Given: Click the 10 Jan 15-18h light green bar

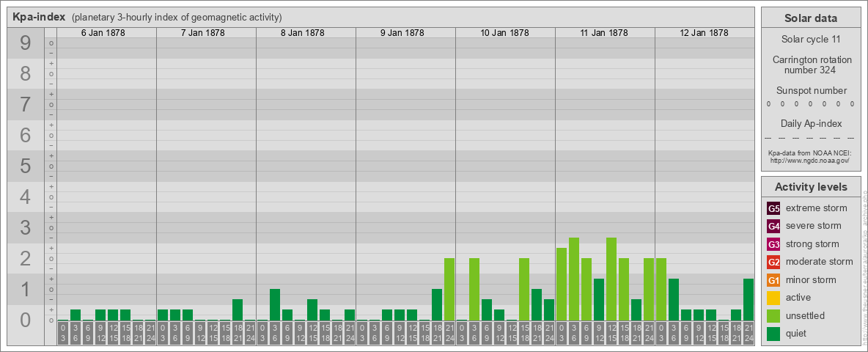Looking at the screenshot, I should coord(524,290).
